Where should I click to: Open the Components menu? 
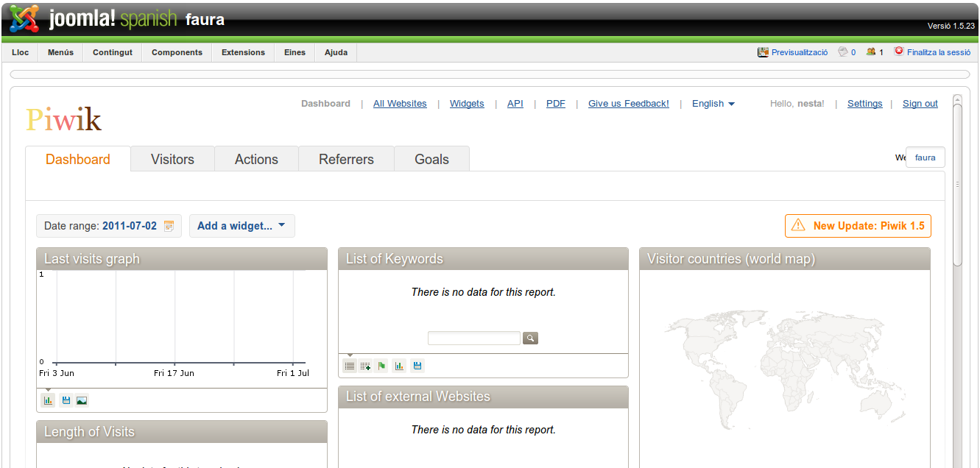coord(177,52)
